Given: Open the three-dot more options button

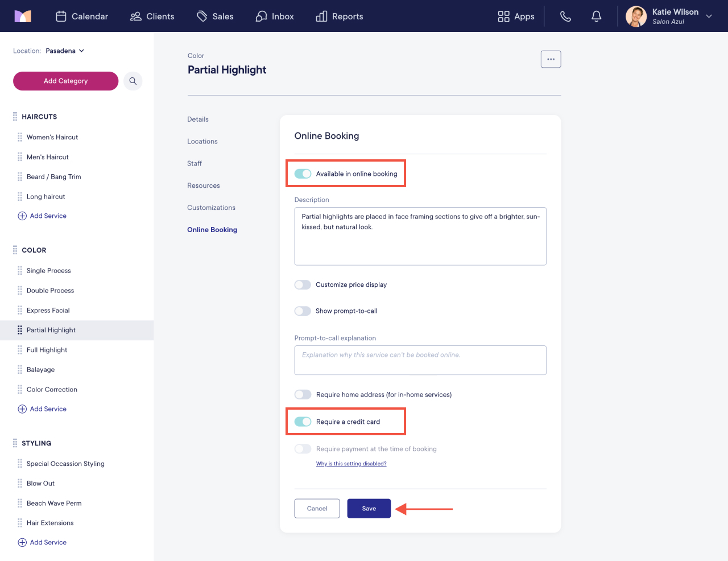Looking at the screenshot, I should [x=551, y=59].
